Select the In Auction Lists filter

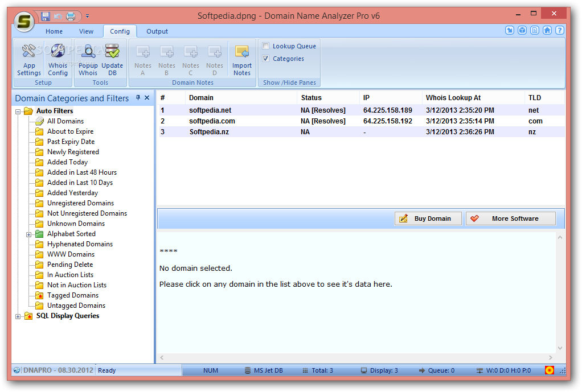[x=70, y=275]
